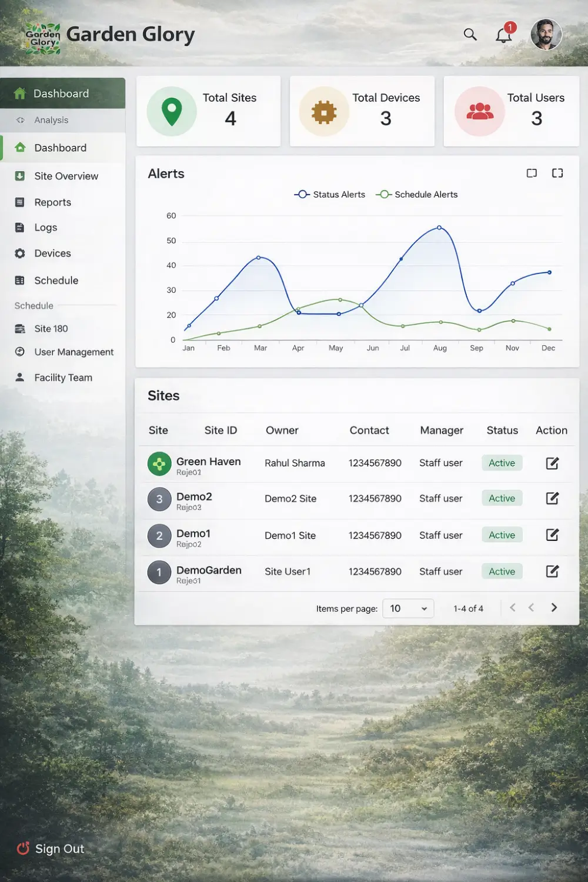Click the fullscreen expand icon on Alerts chart
This screenshot has width=588, height=882.
pos(557,173)
